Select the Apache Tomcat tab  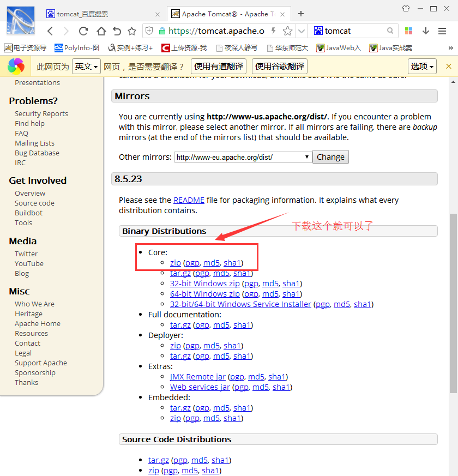[x=228, y=14]
